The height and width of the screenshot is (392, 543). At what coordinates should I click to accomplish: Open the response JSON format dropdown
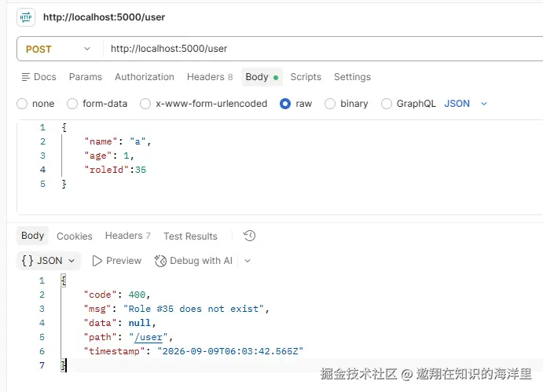tap(49, 261)
